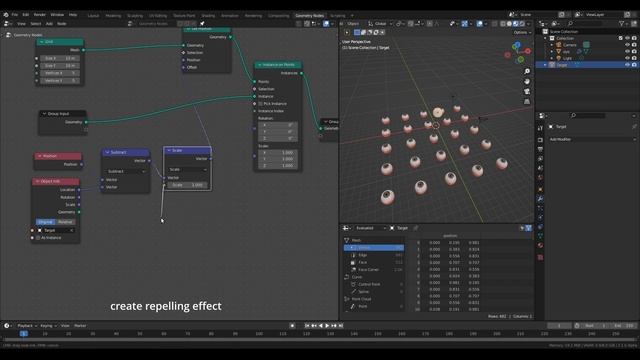This screenshot has width=640, height=360.
Task: Click the Rotation Z field in Instance on Points
Action: coord(278,138)
